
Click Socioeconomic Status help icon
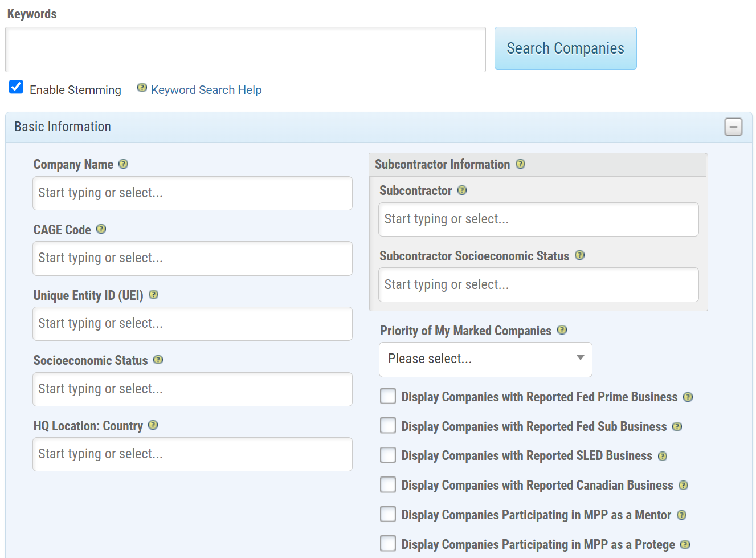coord(158,360)
